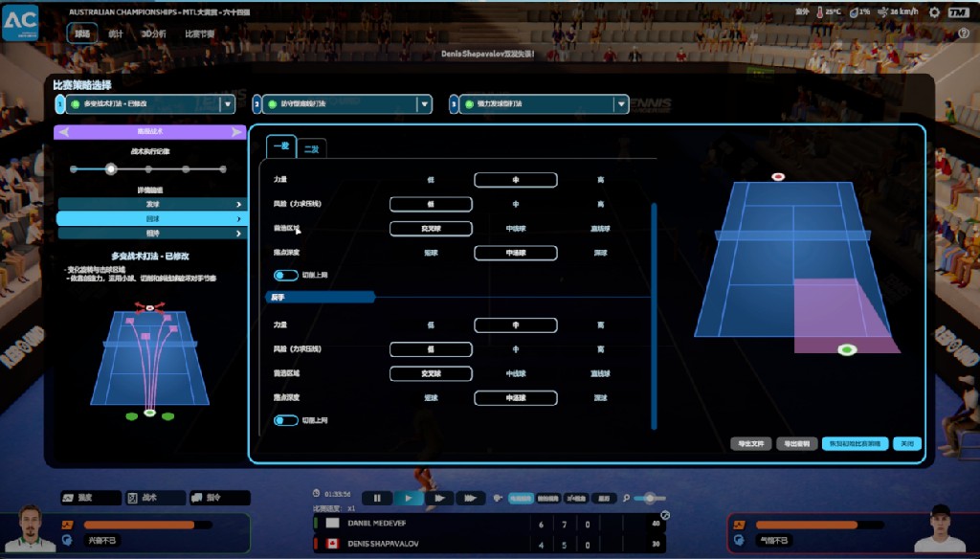Click the 关闭 button

[x=907, y=444]
